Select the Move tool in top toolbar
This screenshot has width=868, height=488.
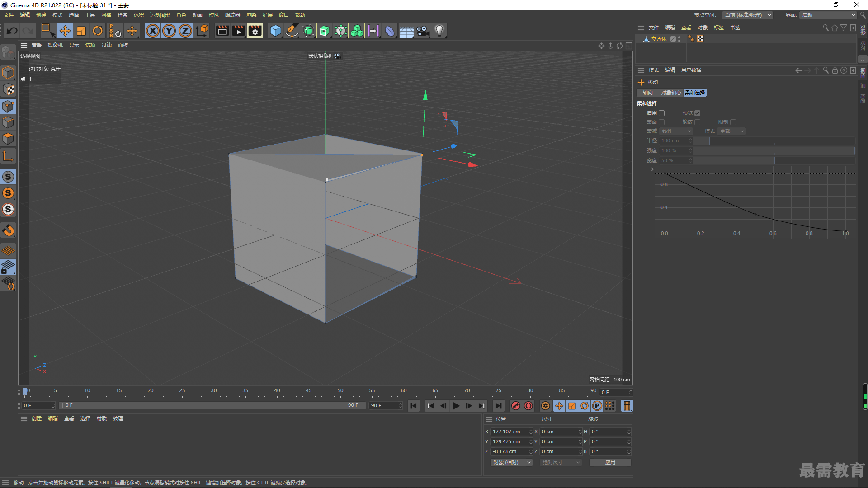65,31
